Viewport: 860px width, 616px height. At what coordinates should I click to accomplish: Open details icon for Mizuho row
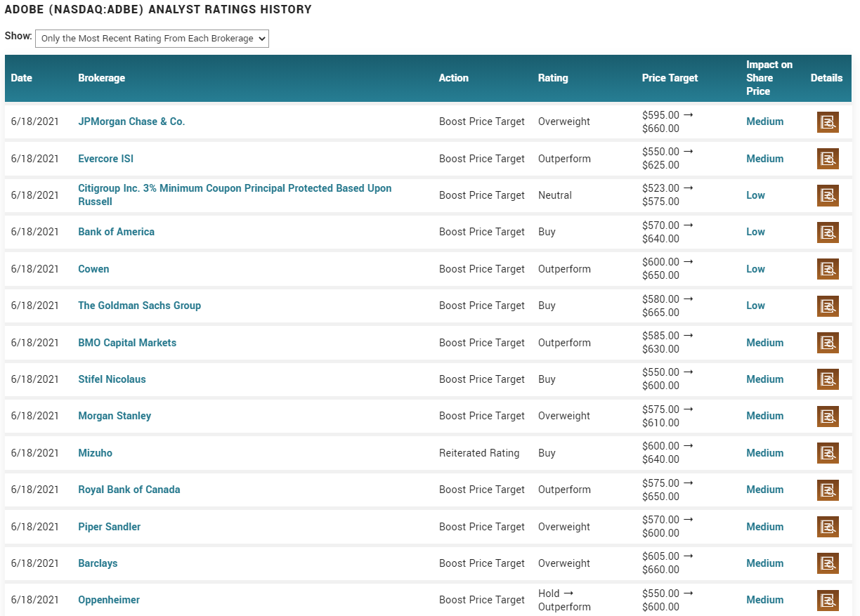coord(828,453)
